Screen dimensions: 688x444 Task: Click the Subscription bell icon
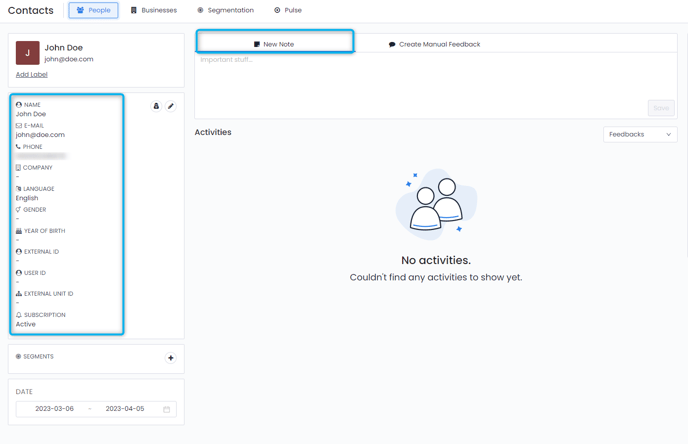coord(19,315)
